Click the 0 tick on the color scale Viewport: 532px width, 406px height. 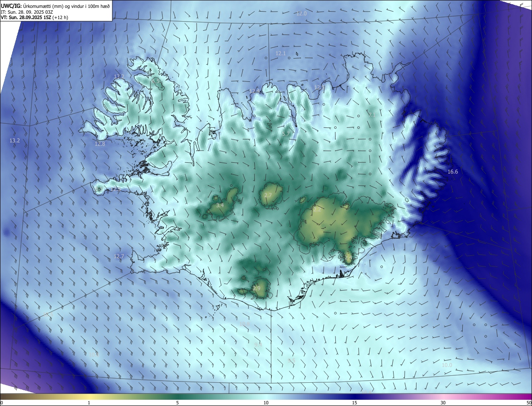click(2, 403)
